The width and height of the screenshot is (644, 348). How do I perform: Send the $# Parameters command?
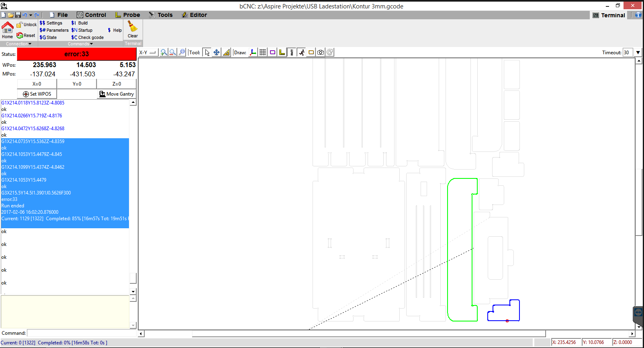54,30
